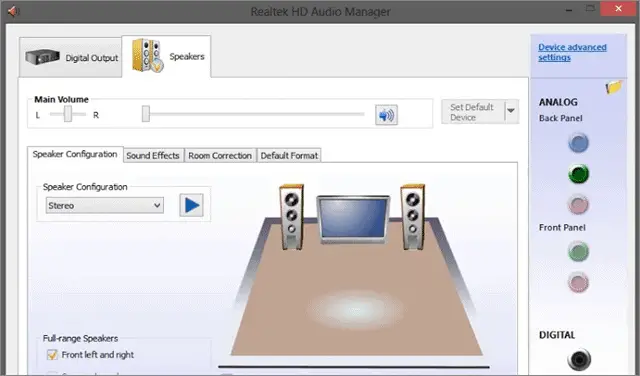Screen dimensions: 640x376
Task: Select the green back panel jack
Action: pyautogui.click(x=578, y=174)
